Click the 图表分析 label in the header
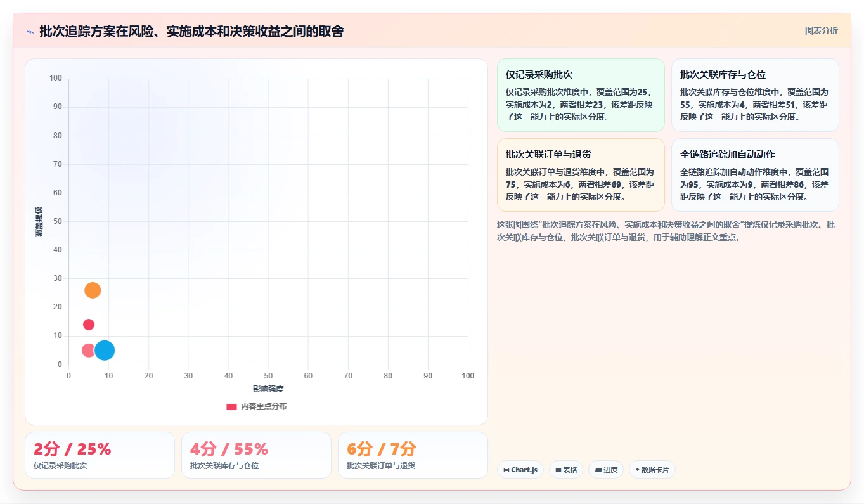The height and width of the screenshot is (504, 864). click(821, 31)
